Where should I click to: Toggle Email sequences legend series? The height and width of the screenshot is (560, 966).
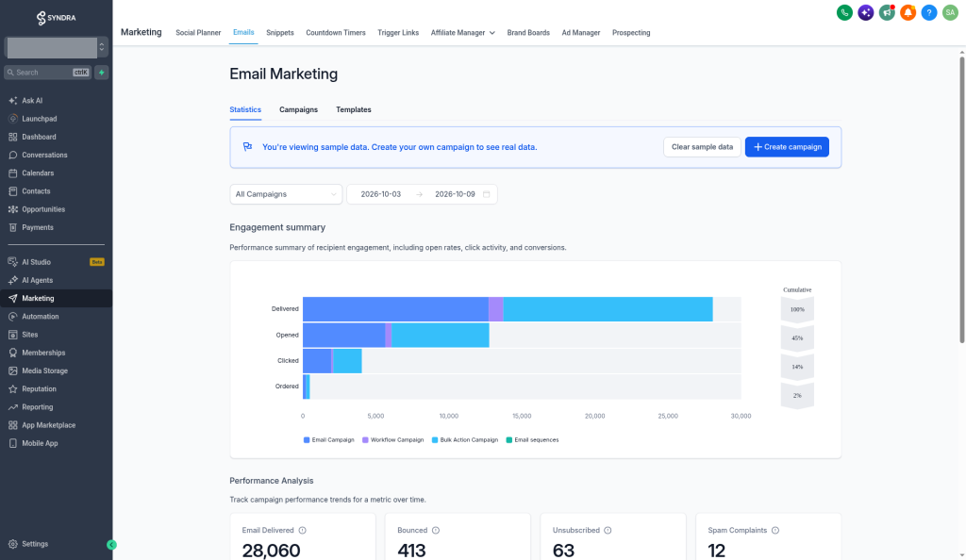coord(532,440)
